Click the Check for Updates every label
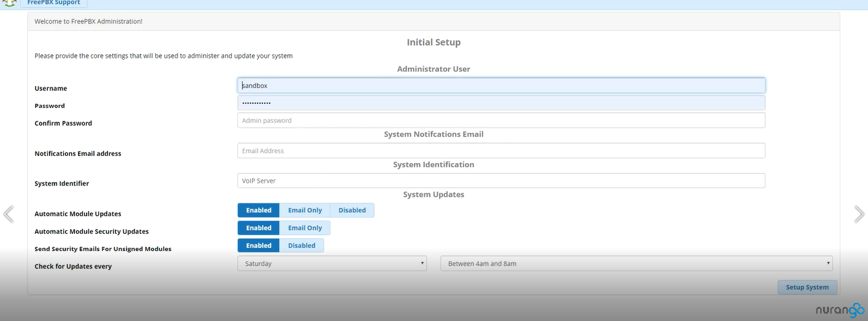 (x=73, y=267)
